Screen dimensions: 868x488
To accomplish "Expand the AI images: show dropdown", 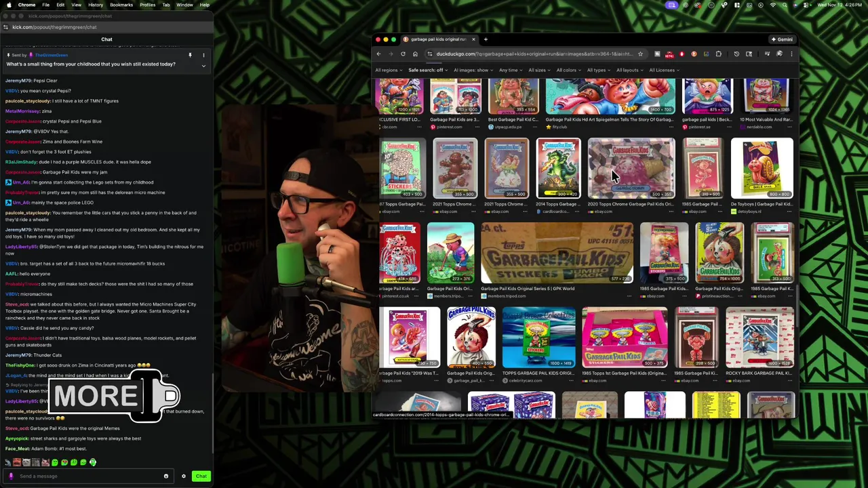I will 473,70.
